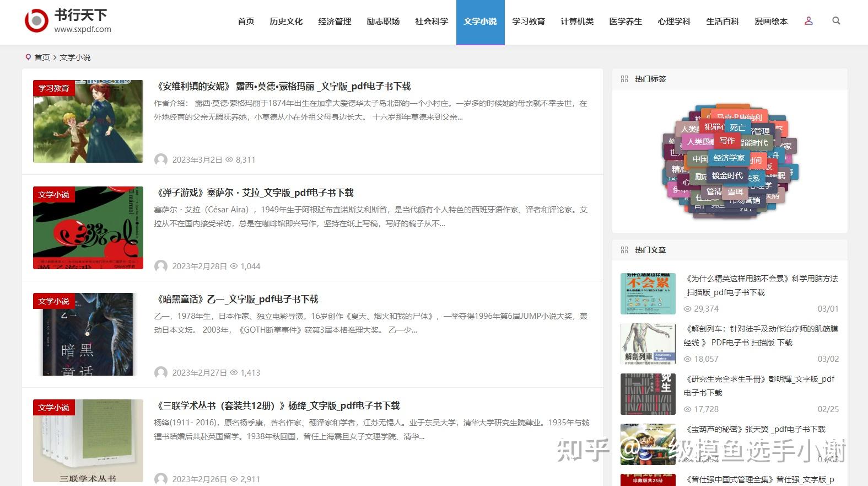Open the 漫画绘本 category
The image size is (868, 486).
click(771, 22)
